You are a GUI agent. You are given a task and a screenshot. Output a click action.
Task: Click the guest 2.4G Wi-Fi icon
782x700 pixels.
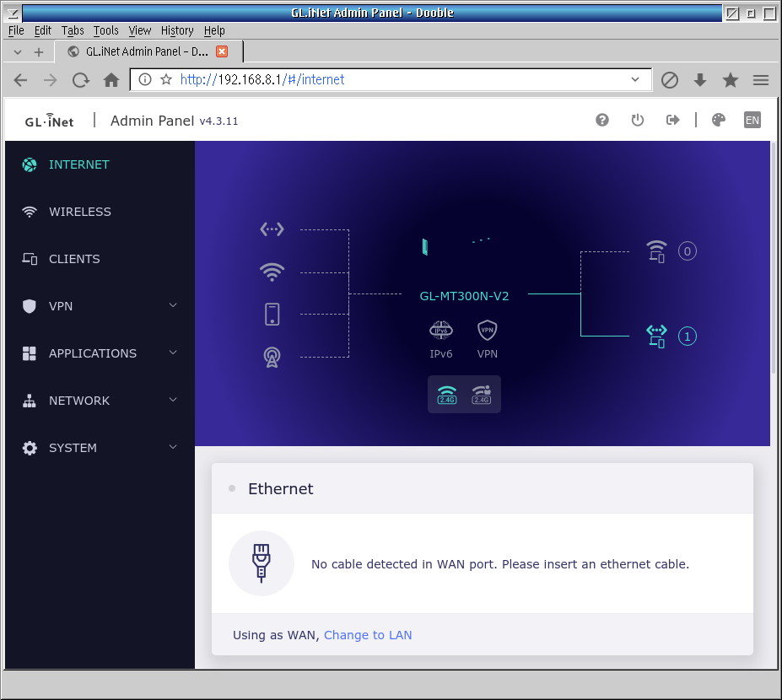482,395
